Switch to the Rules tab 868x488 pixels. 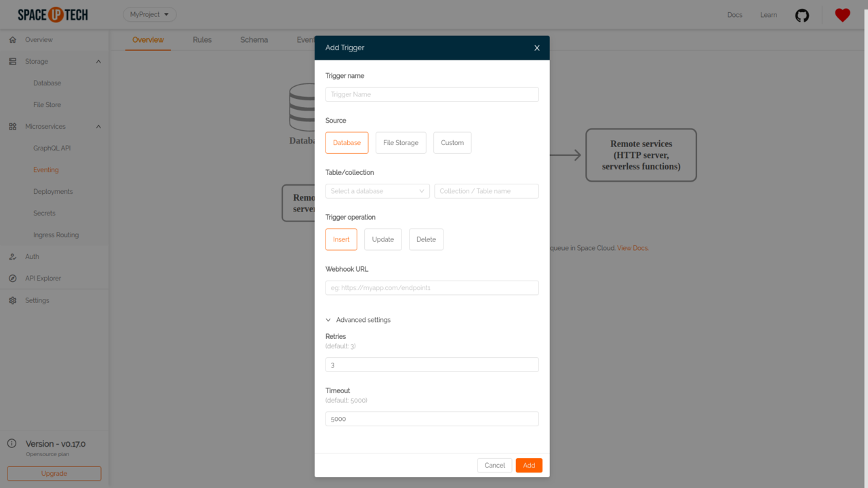coord(202,40)
